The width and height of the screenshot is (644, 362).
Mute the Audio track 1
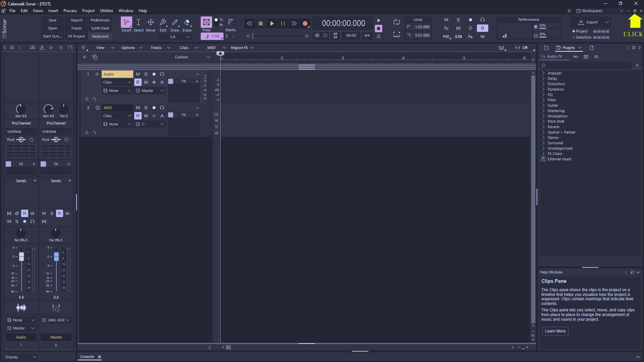pos(138,74)
